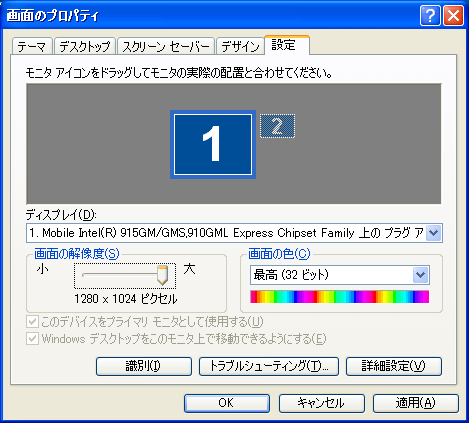Click the 大 label beside the slider

pyautogui.click(x=189, y=269)
